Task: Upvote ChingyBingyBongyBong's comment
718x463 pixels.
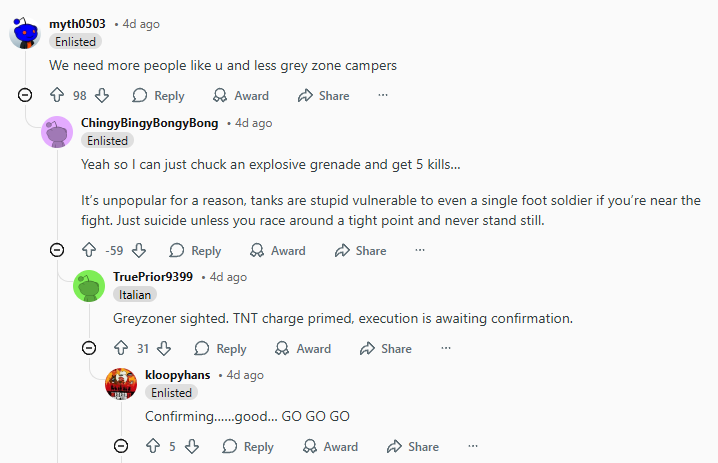Action: click(89, 251)
